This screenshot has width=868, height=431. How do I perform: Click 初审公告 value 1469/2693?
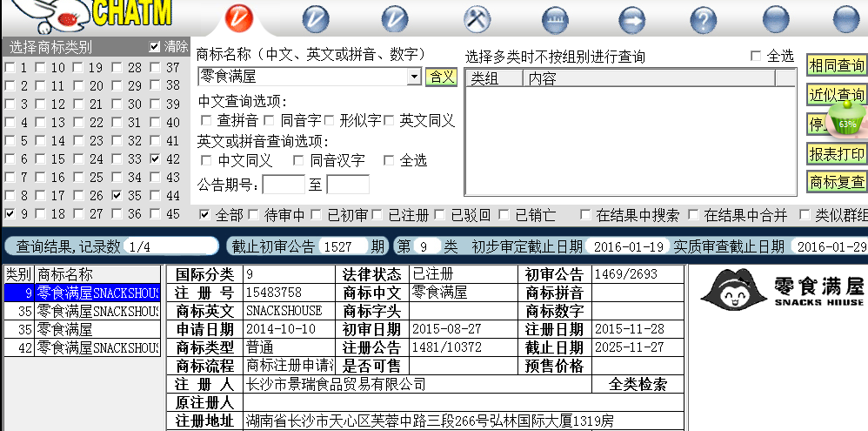[x=625, y=273]
